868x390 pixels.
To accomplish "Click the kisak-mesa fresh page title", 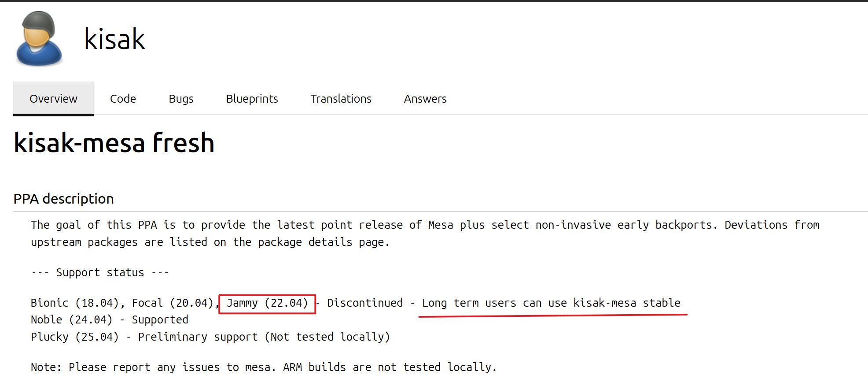I will click(x=114, y=143).
